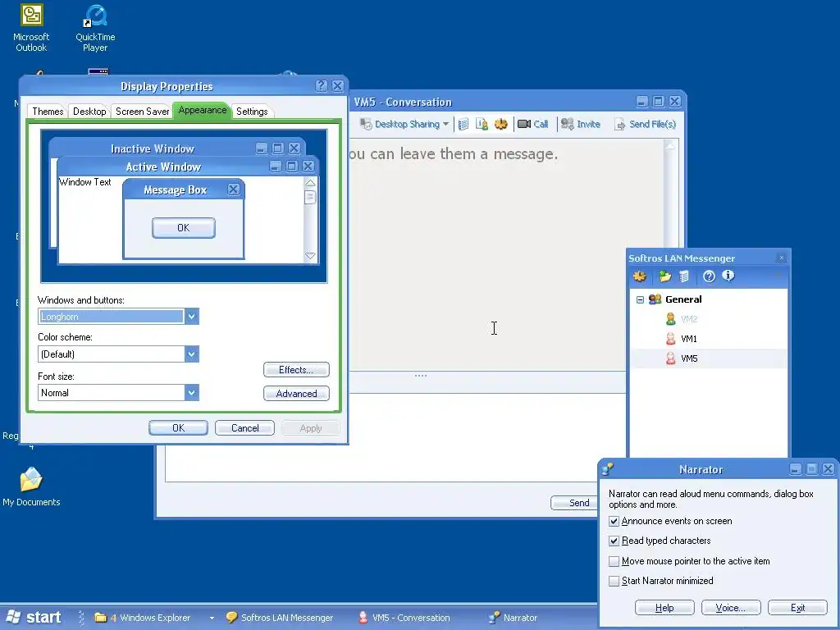Image resolution: width=840 pixels, height=630 pixels.
Task: Click the Narrator window title icon
Action: (x=608, y=469)
